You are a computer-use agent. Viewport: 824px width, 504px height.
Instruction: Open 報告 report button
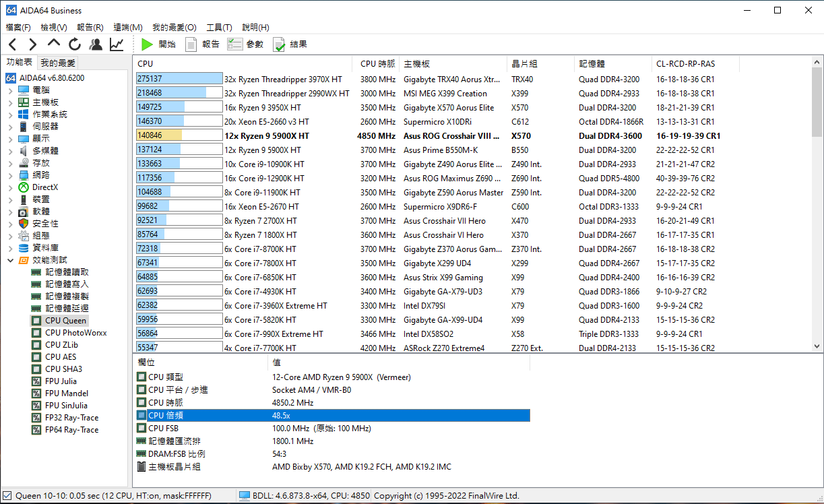click(202, 44)
